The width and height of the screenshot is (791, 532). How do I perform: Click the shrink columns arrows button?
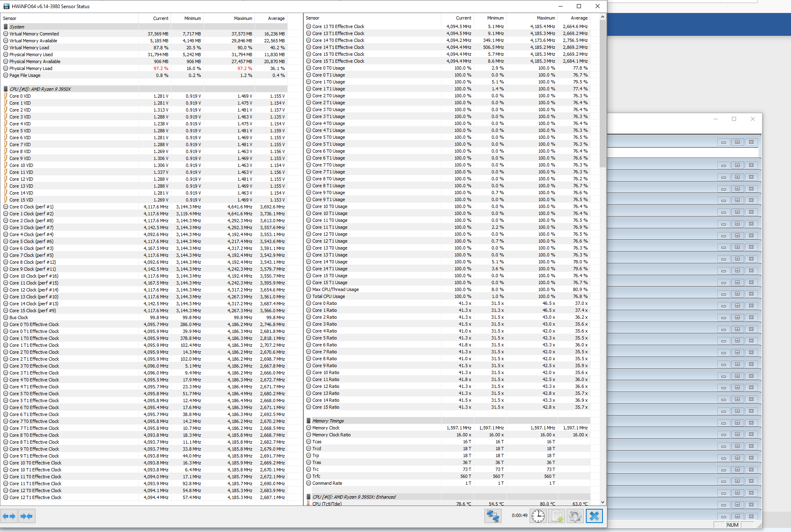tap(26, 516)
